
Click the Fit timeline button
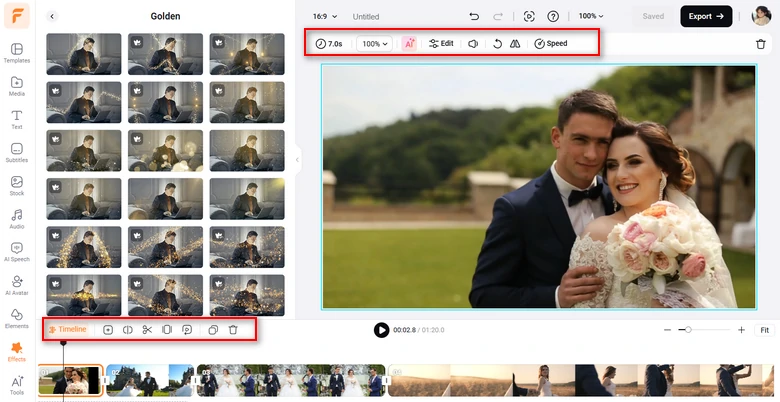coord(765,330)
